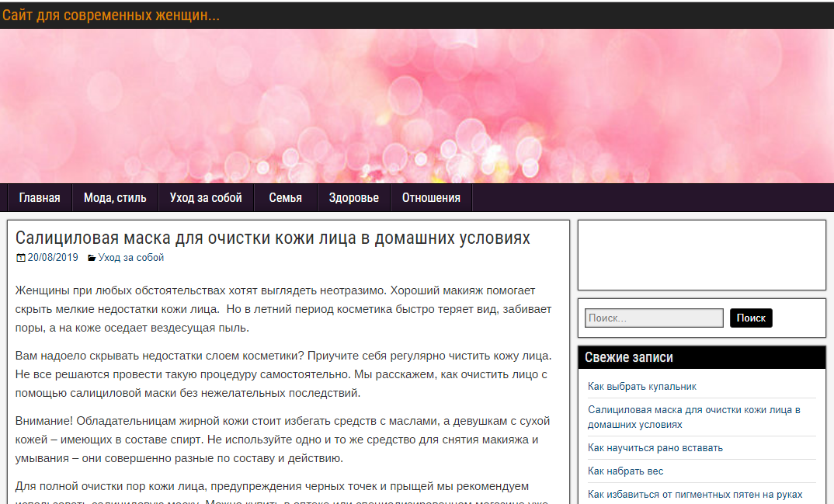Click the folder icon beside the post category
The height and width of the screenshot is (504, 834).
tap(92, 258)
